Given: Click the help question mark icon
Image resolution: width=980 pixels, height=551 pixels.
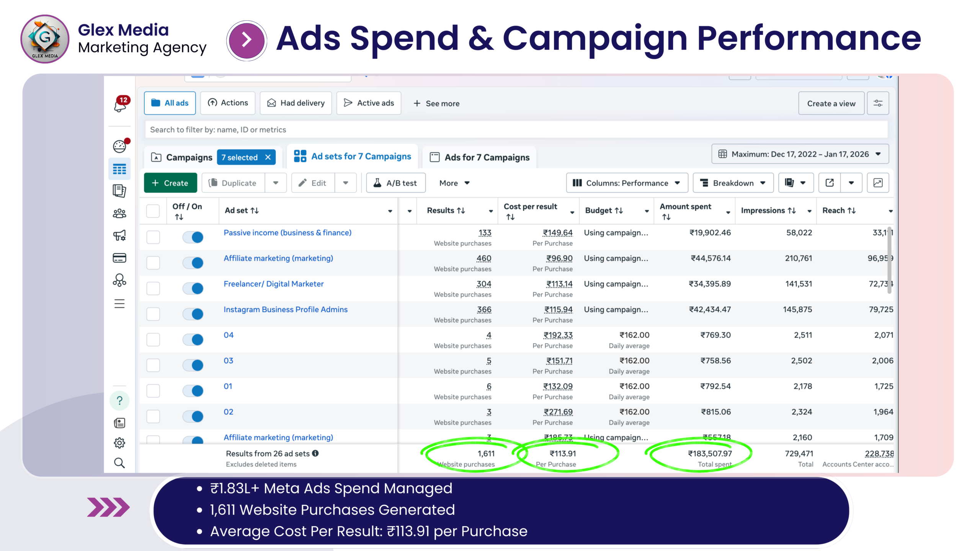Looking at the screenshot, I should 119,400.
